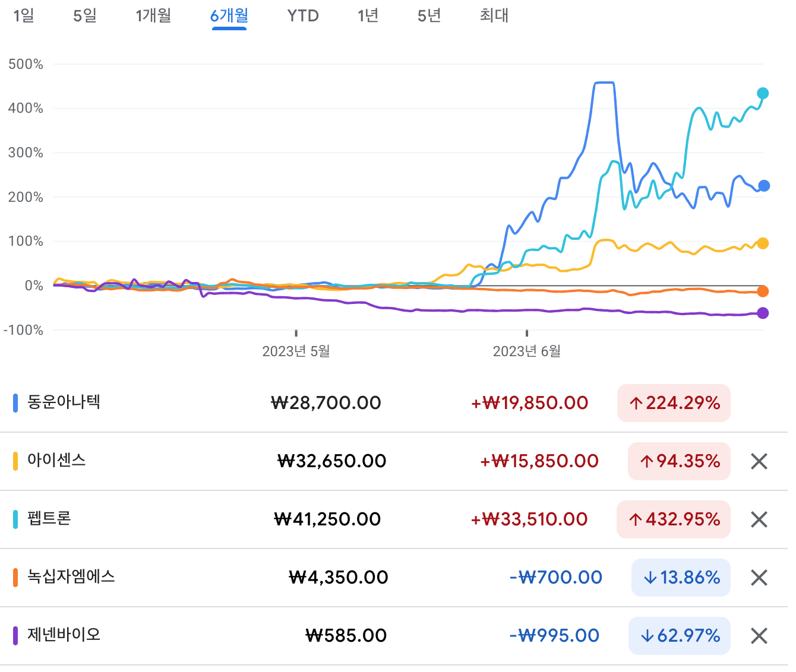Click the ₩4,350.00 price value
The height and width of the screenshot is (672, 796).
click(338, 578)
